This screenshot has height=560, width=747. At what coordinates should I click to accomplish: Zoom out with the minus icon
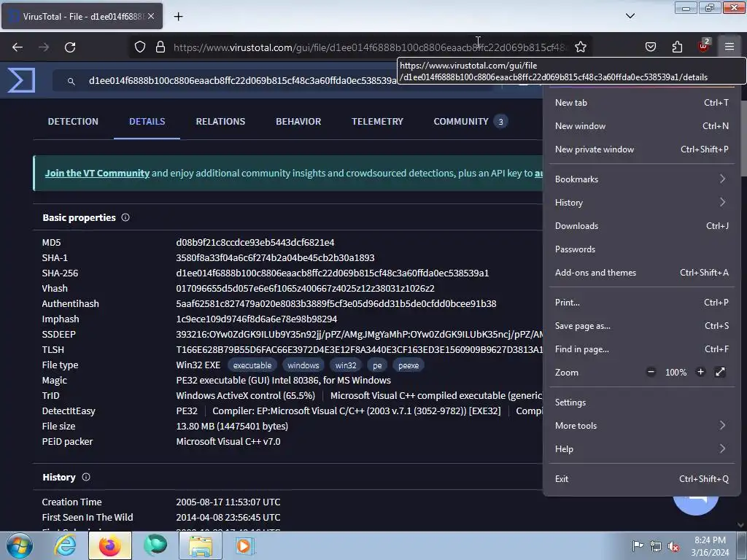click(x=651, y=372)
